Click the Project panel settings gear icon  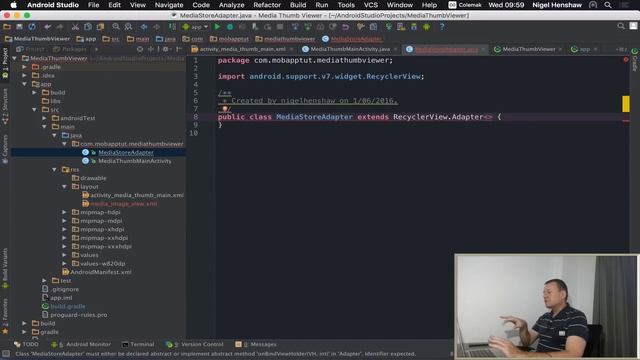click(x=166, y=49)
